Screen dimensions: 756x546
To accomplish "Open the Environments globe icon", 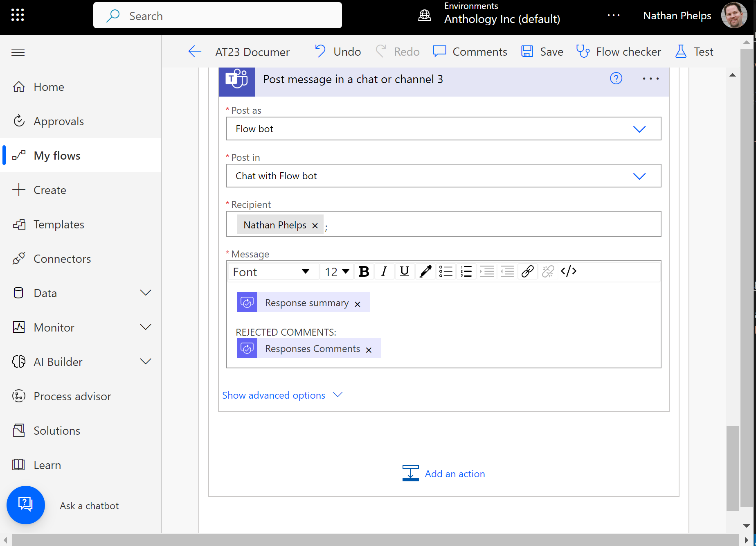I will pos(425,16).
